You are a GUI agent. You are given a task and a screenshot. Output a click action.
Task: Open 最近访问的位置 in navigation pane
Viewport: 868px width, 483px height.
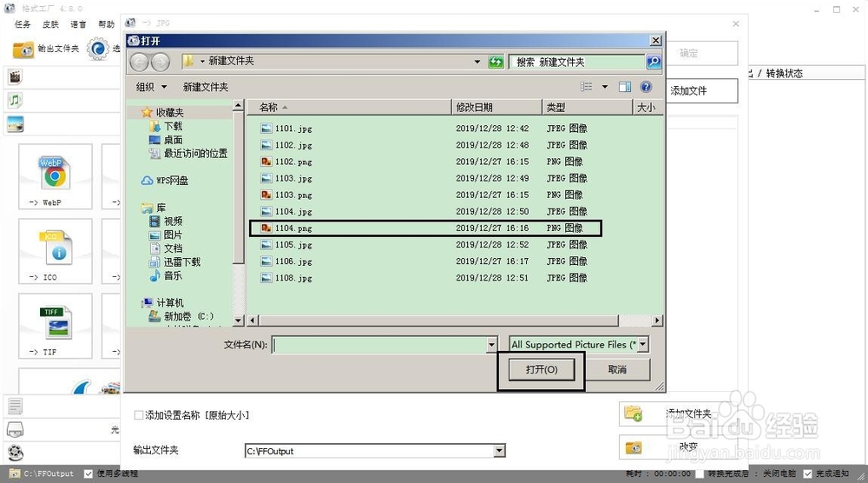pos(188,154)
